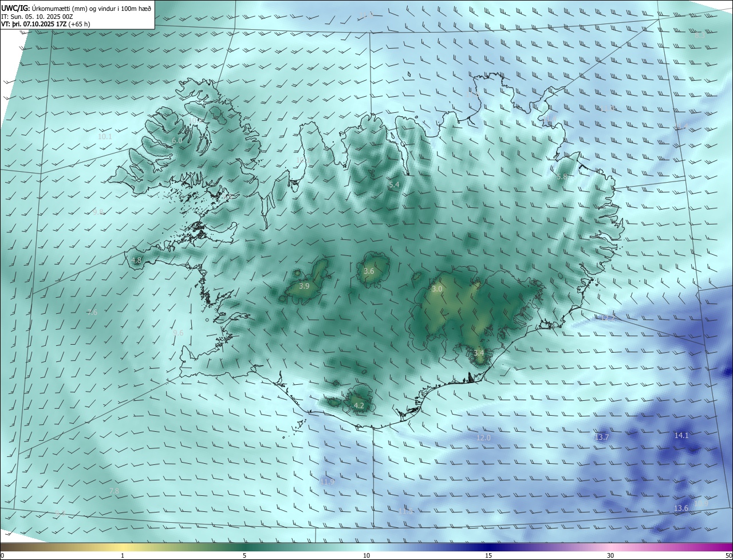This screenshot has height=560, width=733.
Task: Click the 5.4 value in north Iceland
Action: [x=394, y=185]
